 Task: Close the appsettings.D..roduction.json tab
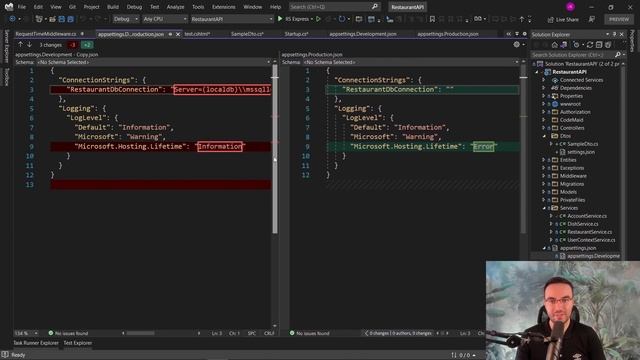pyautogui.click(x=178, y=34)
